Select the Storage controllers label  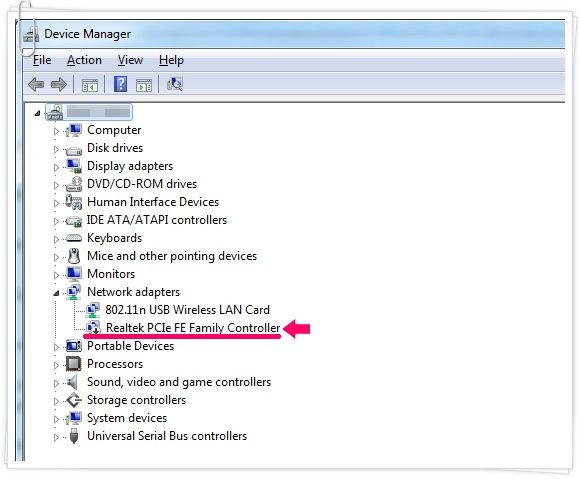click(136, 400)
